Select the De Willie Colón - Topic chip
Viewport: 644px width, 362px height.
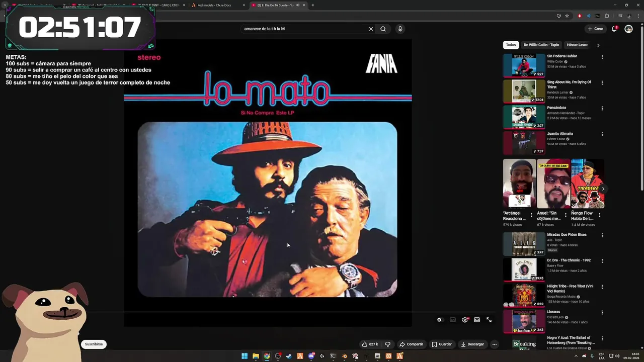[541, 45]
